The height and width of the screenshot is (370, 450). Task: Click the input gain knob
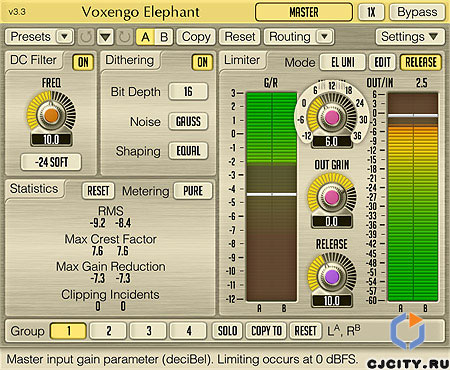[331, 117]
